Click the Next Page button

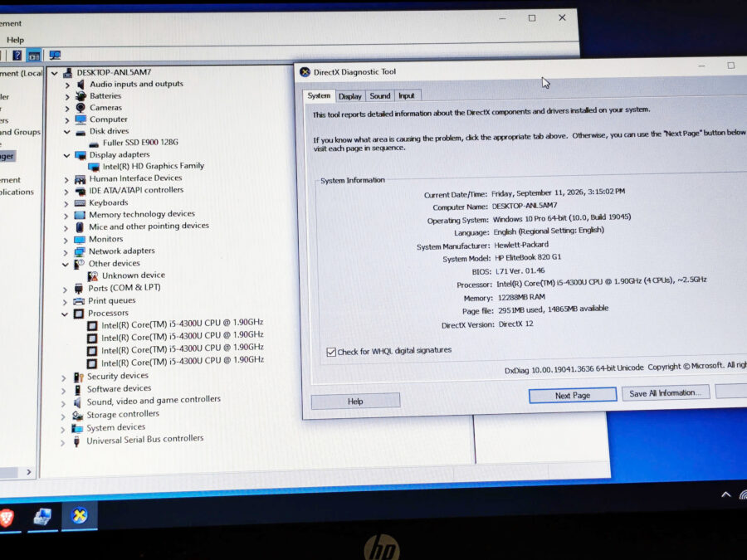pos(572,395)
